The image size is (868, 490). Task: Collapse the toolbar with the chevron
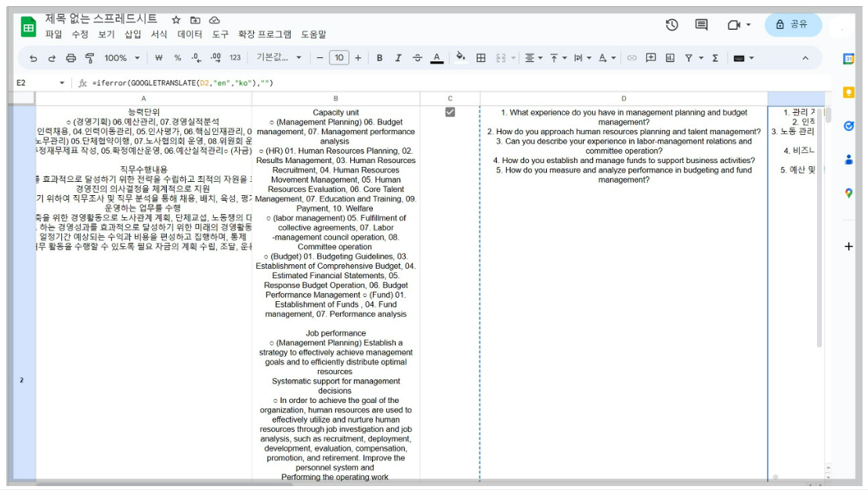(x=805, y=58)
